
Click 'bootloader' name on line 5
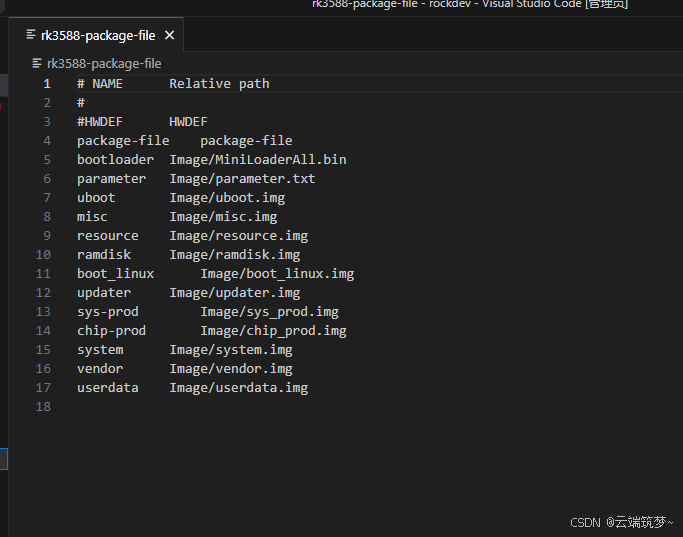[115, 159]
